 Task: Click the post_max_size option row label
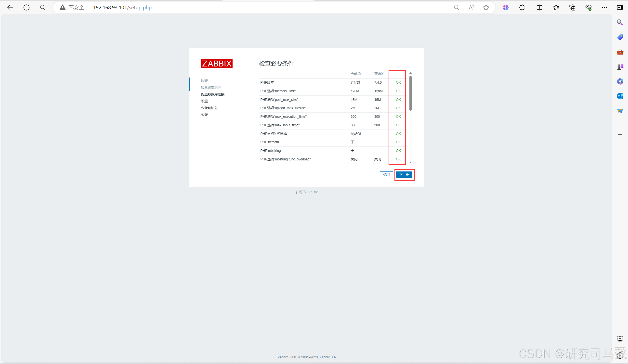point(279,100)
